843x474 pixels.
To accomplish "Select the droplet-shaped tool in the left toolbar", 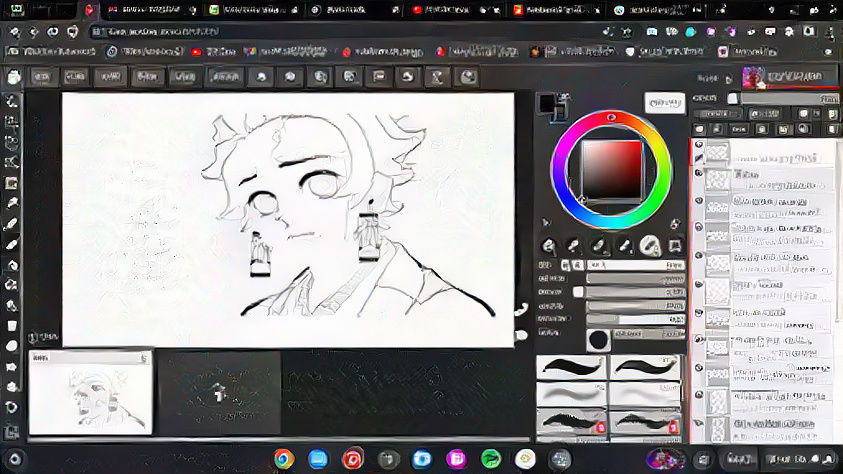I will click(12, 265).
